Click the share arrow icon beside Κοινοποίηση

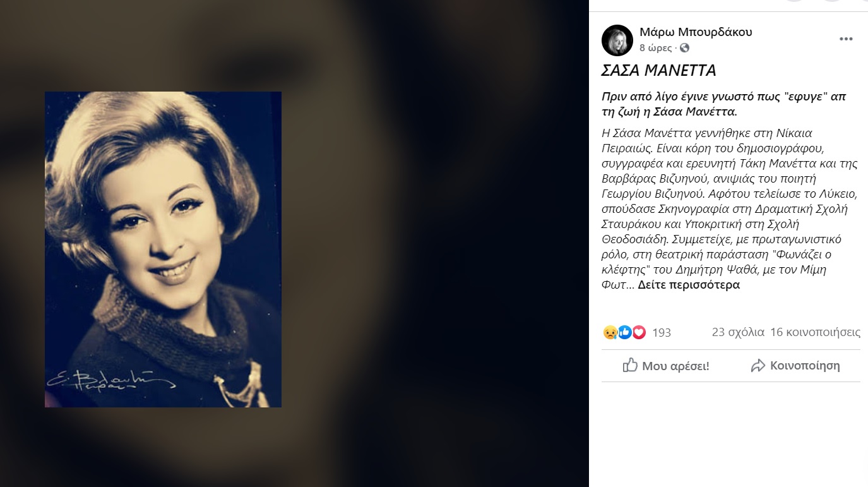758,365
